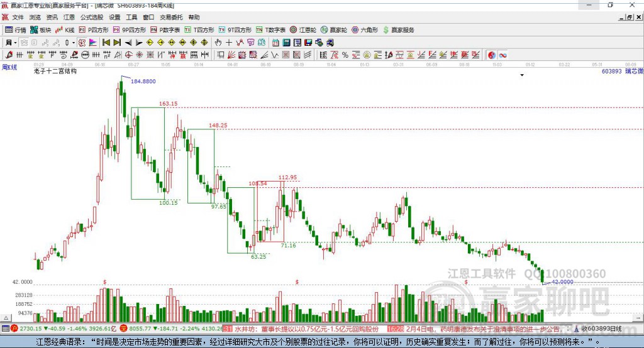Select the hand pan tool
644x348 pixels.
(x=218, y=43)
